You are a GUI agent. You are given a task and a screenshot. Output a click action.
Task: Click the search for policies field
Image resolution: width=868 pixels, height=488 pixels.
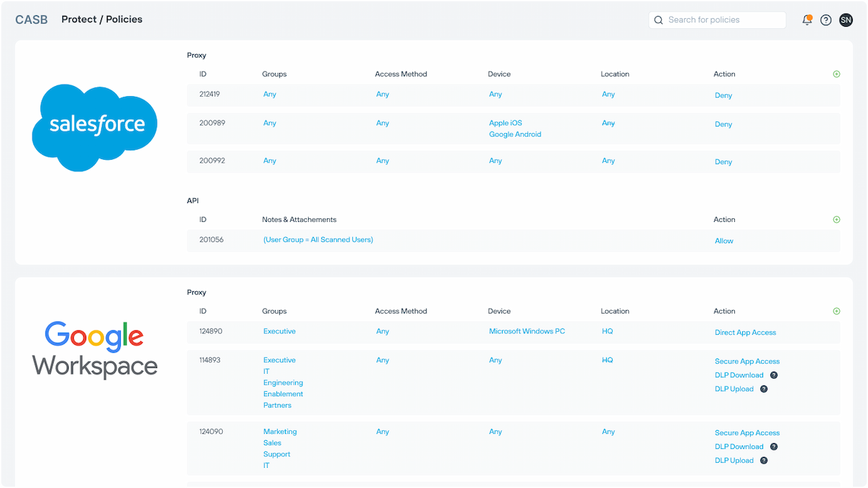click(718, 20)
